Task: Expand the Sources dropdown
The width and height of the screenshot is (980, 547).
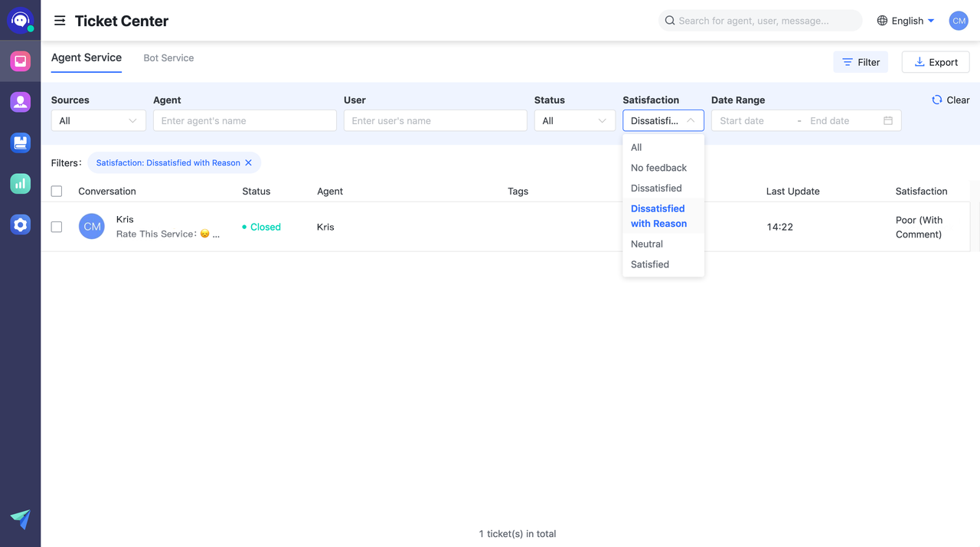Action: pos(98,121)
